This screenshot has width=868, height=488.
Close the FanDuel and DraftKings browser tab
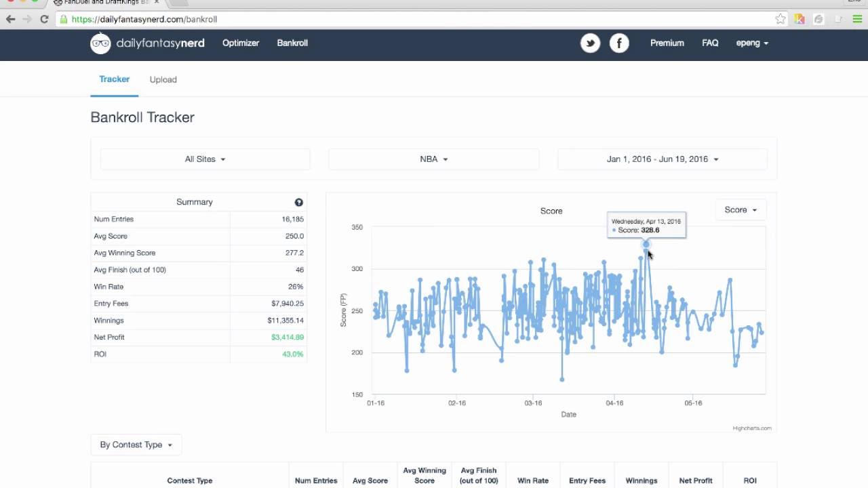[x=157, y=2]
